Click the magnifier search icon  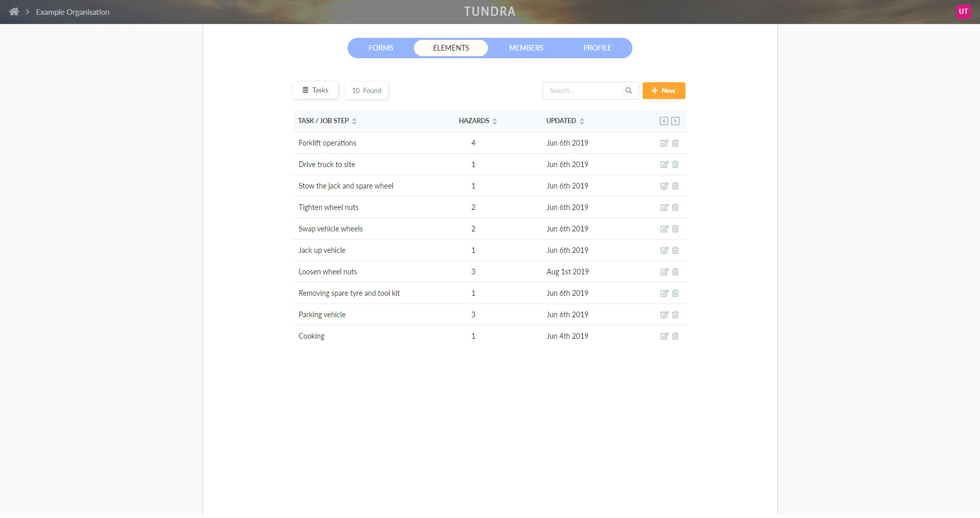[629, 90]
